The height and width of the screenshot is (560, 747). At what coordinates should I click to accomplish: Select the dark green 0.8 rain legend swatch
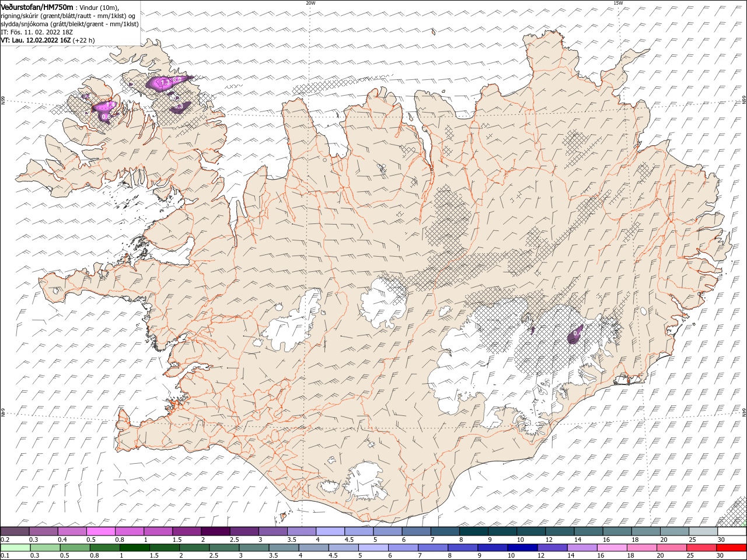click(x=104, y=548)
